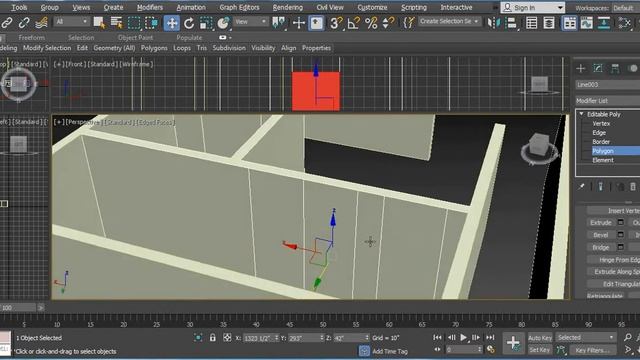Viewport: 640px width, 360px height.
Task: Click Select and Place tool
Action: [x=223, y=23]
